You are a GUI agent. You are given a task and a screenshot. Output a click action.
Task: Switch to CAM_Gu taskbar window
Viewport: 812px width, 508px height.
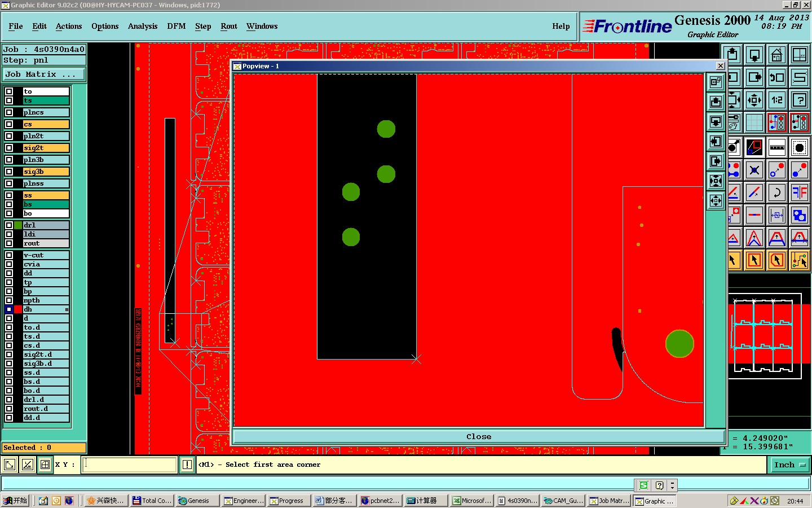click(563, 501)
